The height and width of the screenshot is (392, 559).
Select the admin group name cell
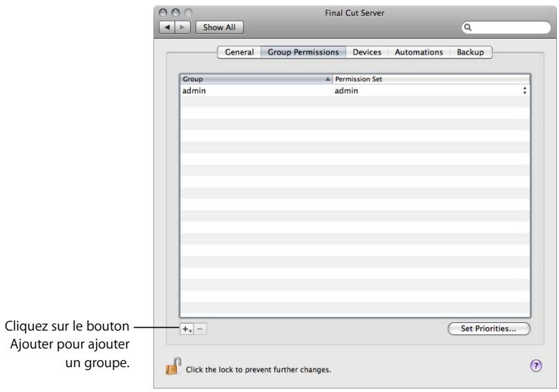coord(256,90)
